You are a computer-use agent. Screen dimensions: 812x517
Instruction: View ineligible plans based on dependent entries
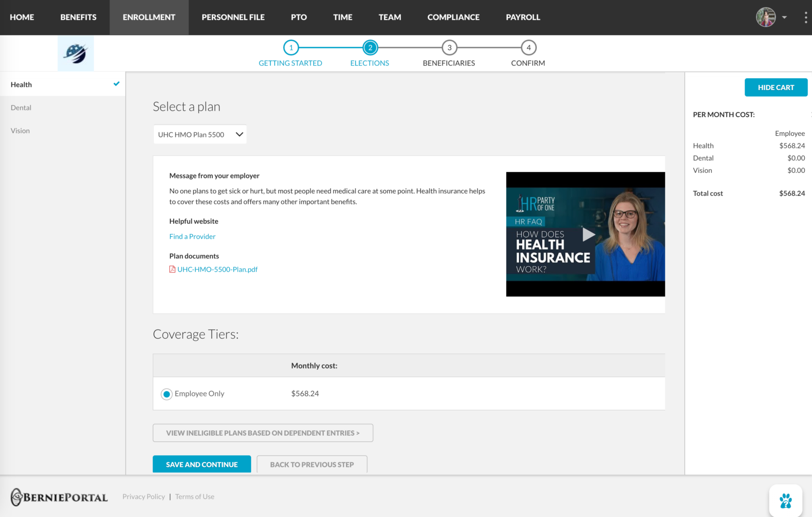tap(263, 433)
